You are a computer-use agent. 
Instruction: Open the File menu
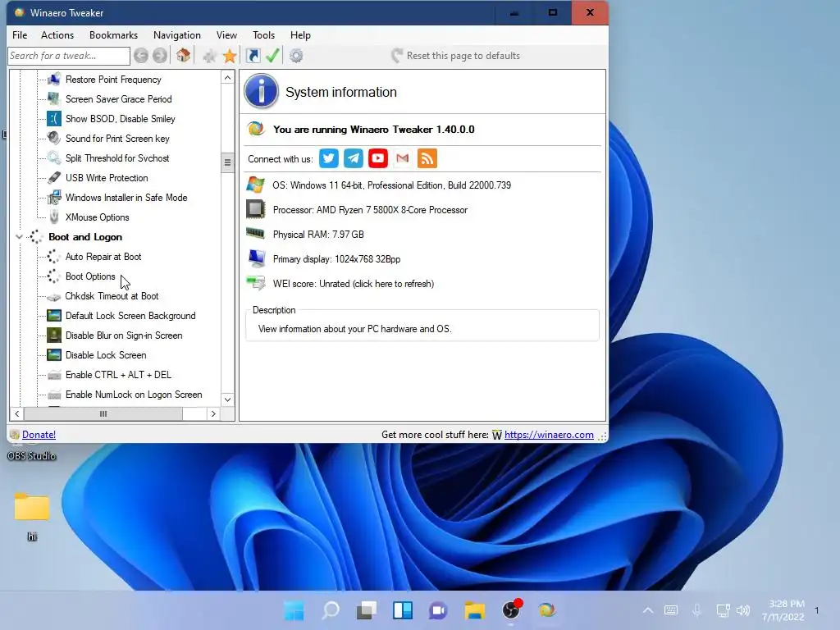coord(20,34)
